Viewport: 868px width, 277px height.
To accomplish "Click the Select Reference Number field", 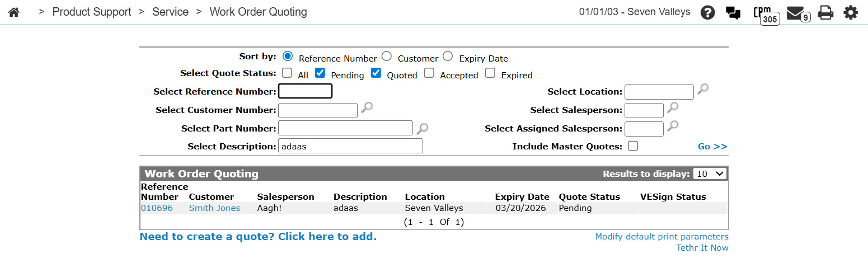I will (306, 91).
